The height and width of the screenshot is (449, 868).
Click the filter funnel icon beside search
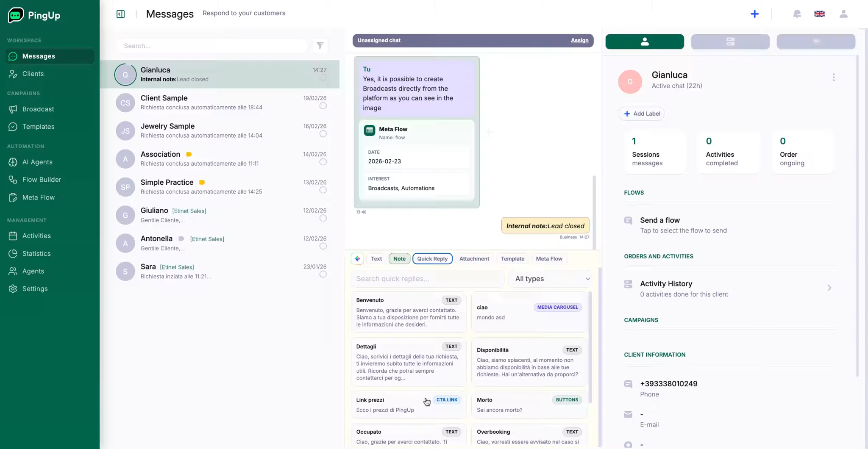(320, 46)
